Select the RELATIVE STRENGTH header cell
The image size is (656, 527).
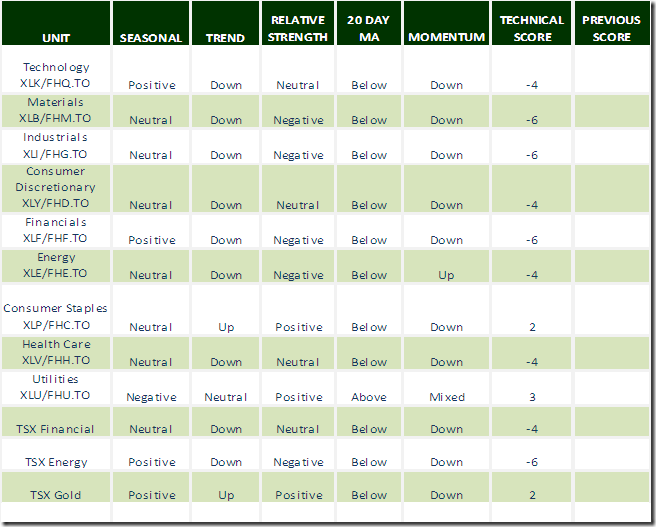coord(298,29)
